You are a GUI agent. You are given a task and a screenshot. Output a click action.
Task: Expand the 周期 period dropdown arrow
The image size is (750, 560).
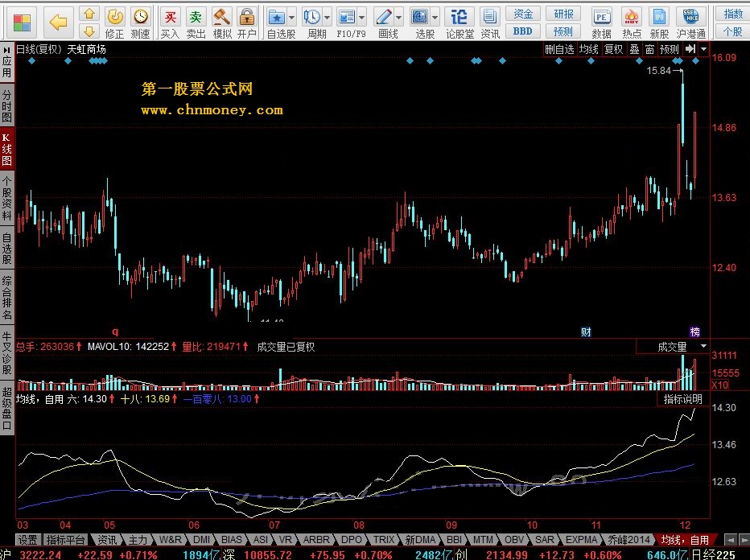click(x=328, y=18)
